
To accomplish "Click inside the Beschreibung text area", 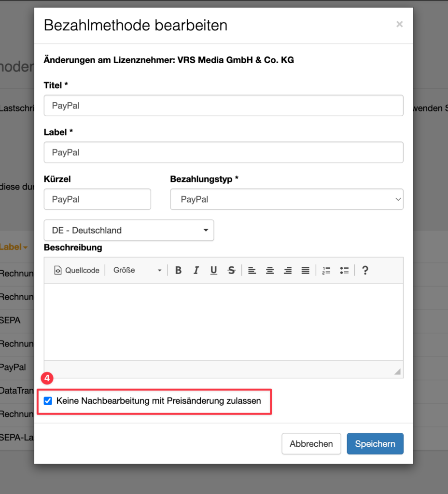I will [224, 322].
